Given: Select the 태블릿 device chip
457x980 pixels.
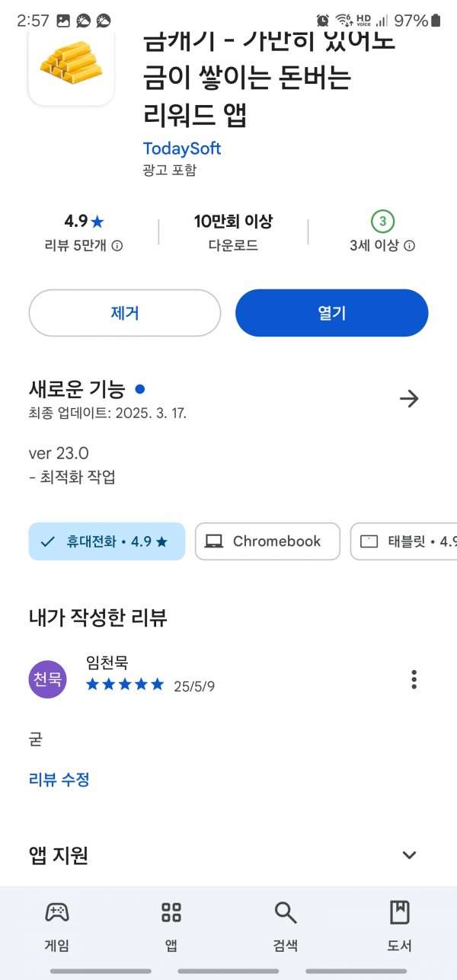Looking at the screenshot, I should pyautogui.click(x=404, y=541).
